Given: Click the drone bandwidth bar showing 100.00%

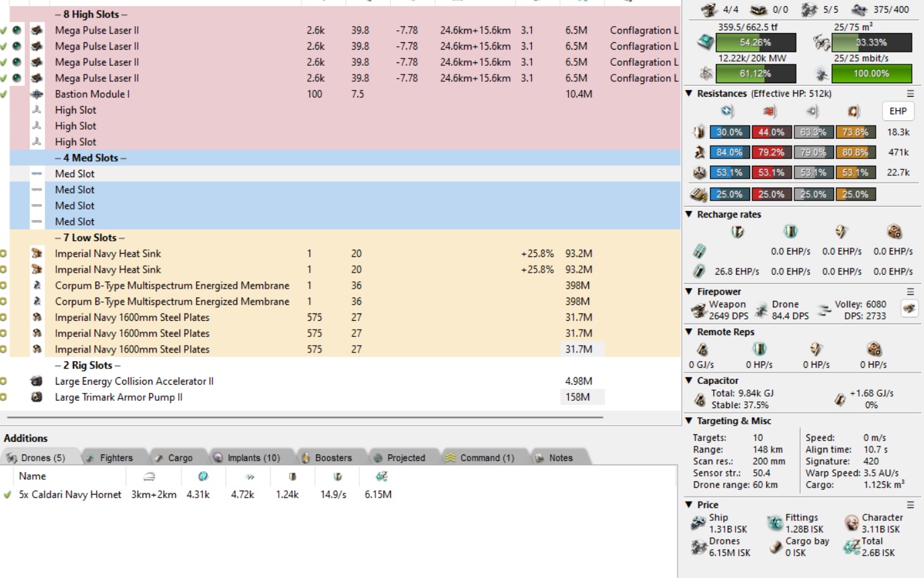Looking at the screenshot, I should tap(872, 73).
